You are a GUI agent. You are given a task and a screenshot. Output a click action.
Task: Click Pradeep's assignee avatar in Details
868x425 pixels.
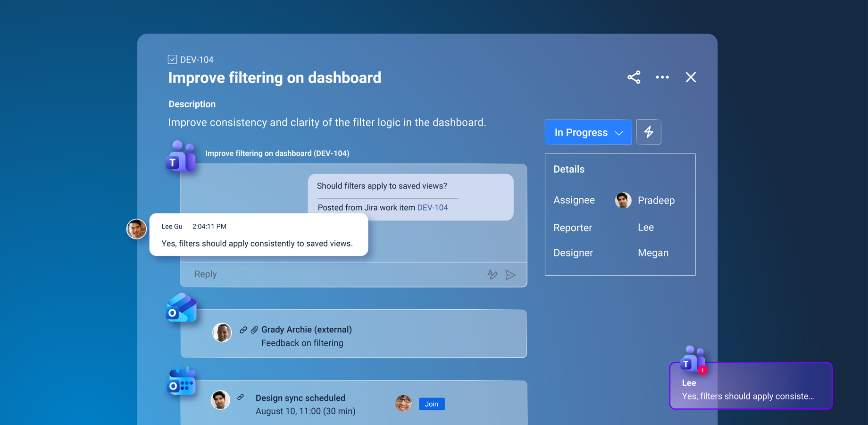(622, 200)
